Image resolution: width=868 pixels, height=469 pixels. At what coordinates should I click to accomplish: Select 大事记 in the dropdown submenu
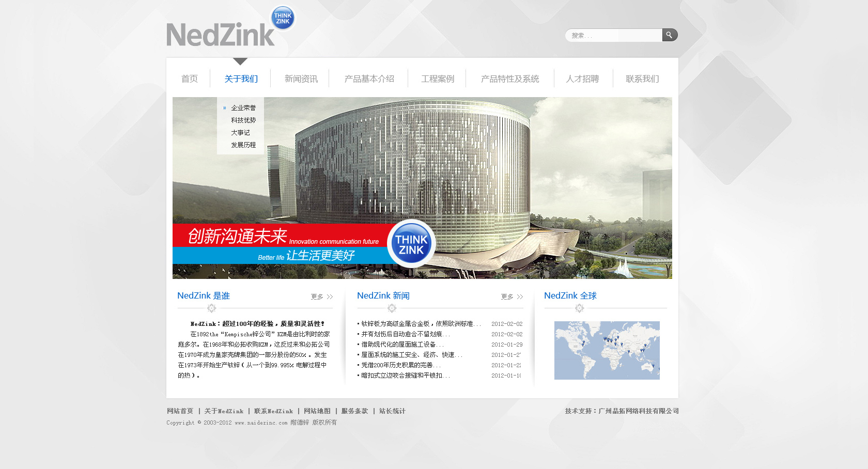click(x=240, y=133)
